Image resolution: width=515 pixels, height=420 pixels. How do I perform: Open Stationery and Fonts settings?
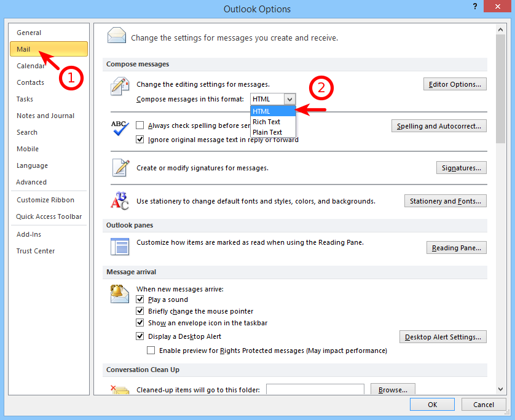click(x=446, y=201)
